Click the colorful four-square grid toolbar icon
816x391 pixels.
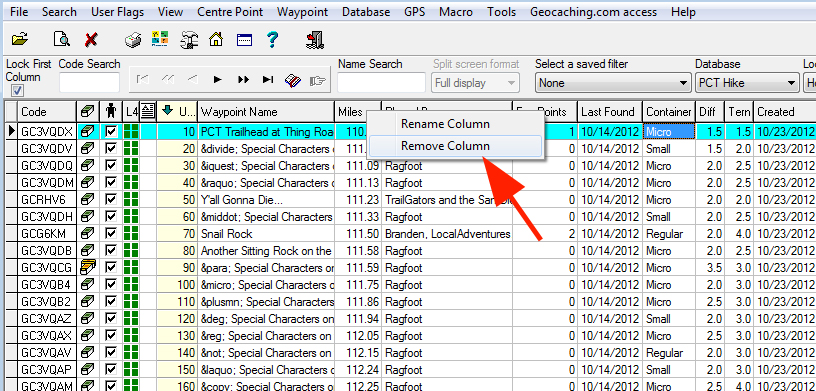tap(160, 39)
